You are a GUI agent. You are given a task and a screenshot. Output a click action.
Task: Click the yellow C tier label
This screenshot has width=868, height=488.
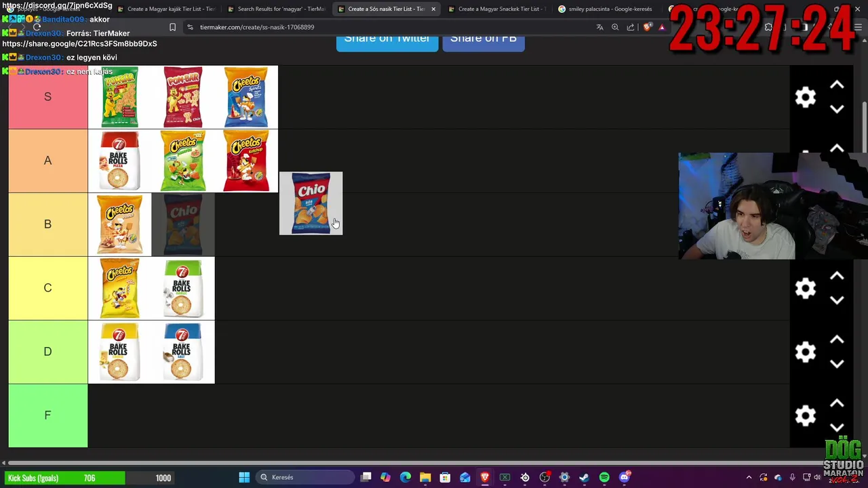pyautogui.click(x=48, y=288)
